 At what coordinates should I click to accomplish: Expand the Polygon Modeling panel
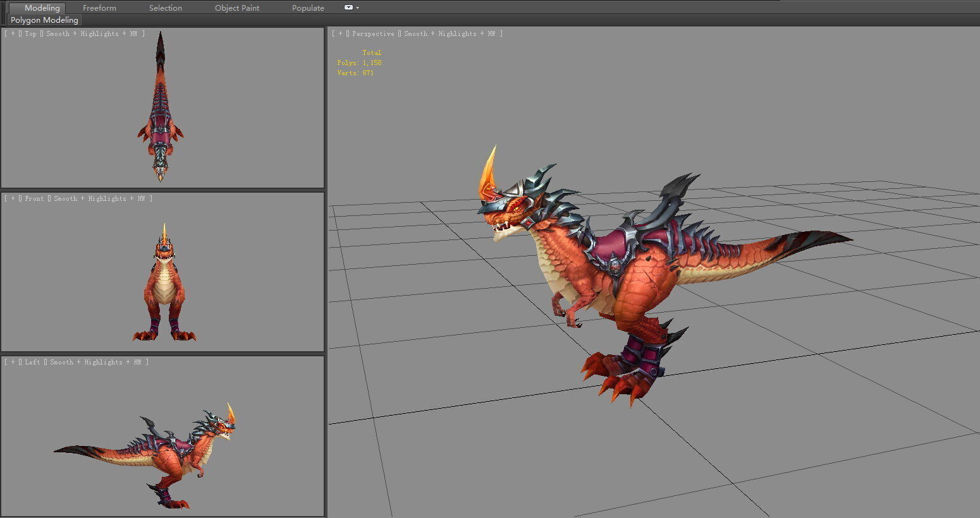(44, 20)
